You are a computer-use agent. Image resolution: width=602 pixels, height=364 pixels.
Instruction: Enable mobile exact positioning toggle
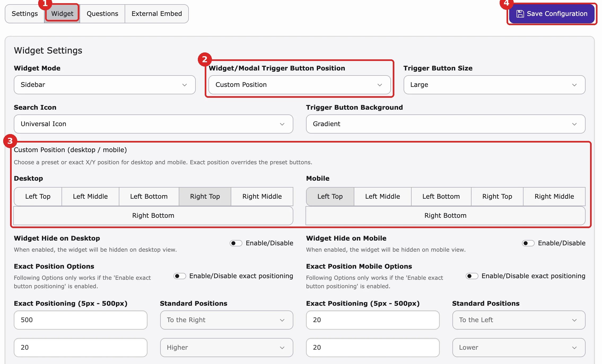coord(472,276)
